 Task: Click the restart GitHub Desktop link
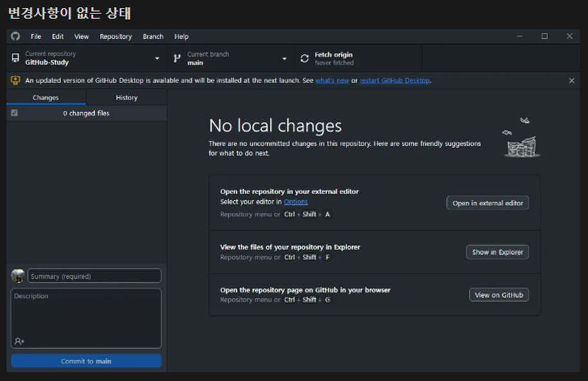[395, 81]
